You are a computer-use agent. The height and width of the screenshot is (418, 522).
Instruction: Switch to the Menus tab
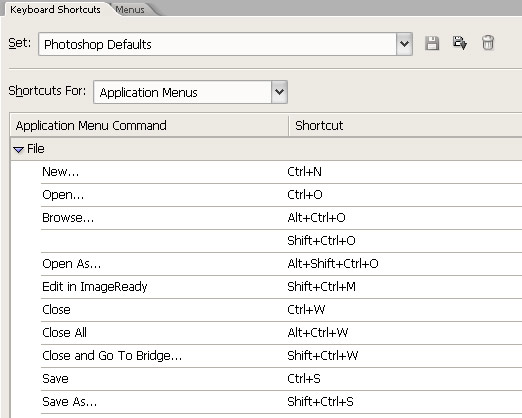(130, 10)
